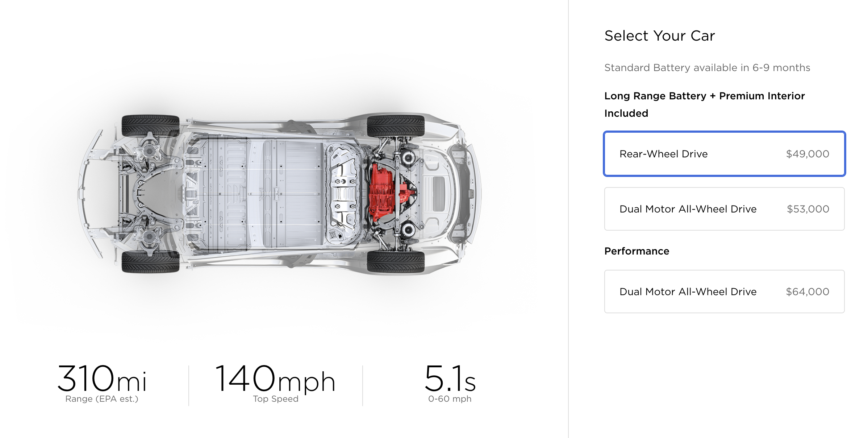Select Performance Dual Motor All-Wheel Drive $64,000
Image resolution: width=868 pixels, height=438 pixels.
coord(725,292)
